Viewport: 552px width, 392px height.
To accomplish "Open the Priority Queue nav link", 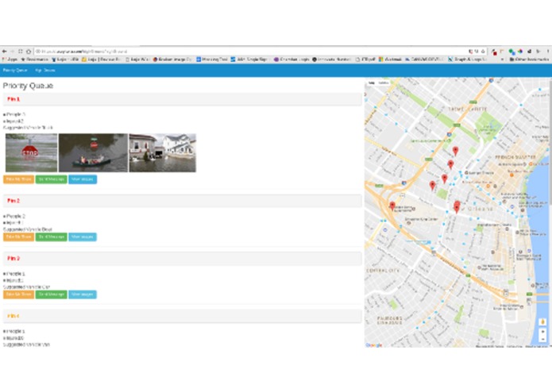I will coord(15,71).
